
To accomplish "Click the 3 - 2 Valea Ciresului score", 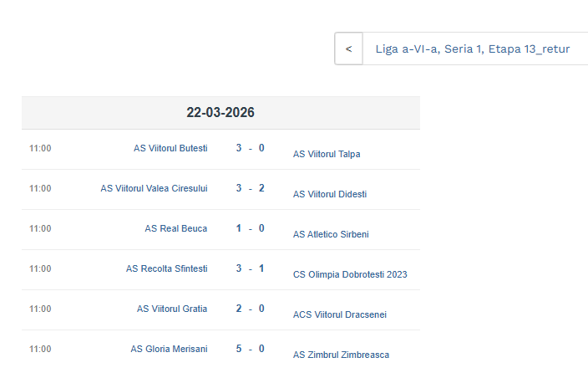I will point(250,188).
